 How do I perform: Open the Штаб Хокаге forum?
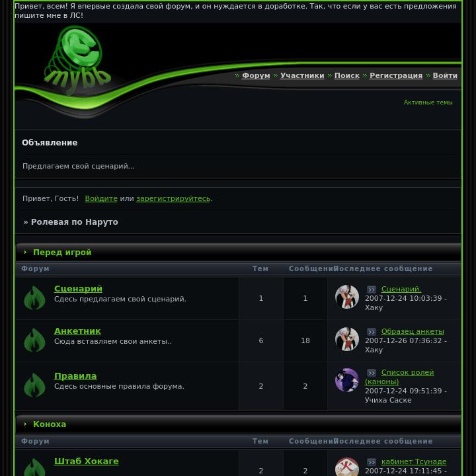(x=86, y=461)
